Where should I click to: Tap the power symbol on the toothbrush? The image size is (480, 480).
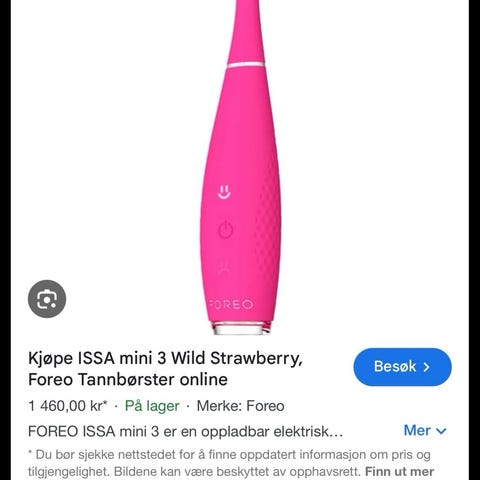click(225, 229)
